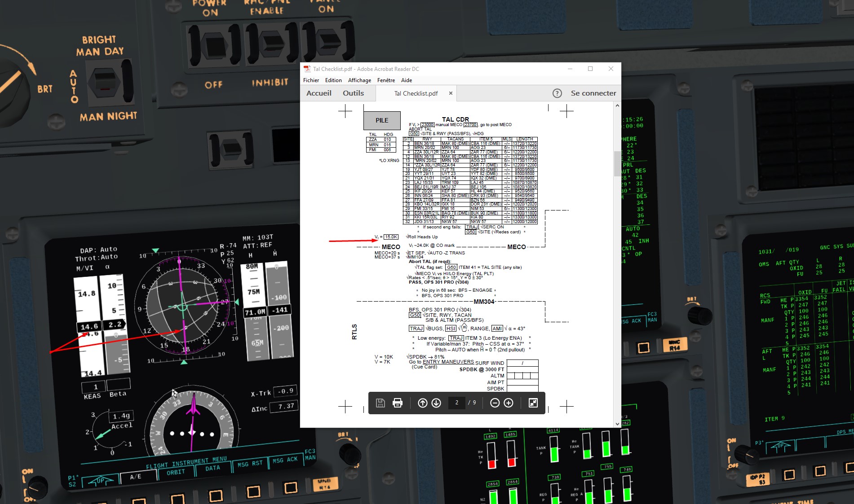Screen dimensions: 854x504
Task: Minimize the Acrobat Reader window
Action: 570,69
